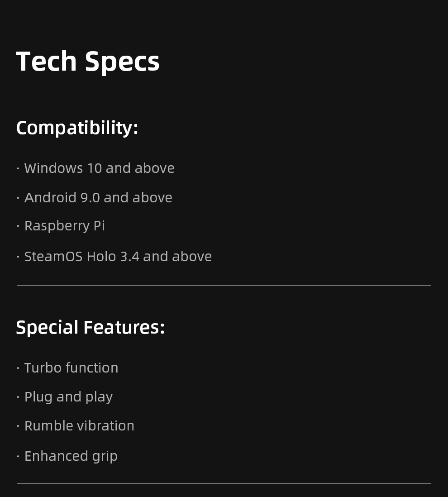The width and height of the screenshot is (448, 497).
Task: Select the Rumble vibration line
Action: click(x=79, y=425)
